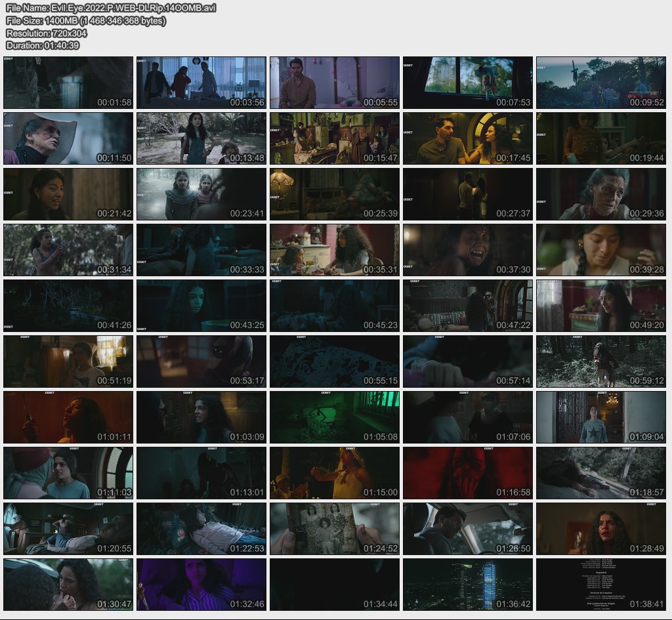
Task: Click the frame at 00:17:45
Action: click(x=467, y=138)
